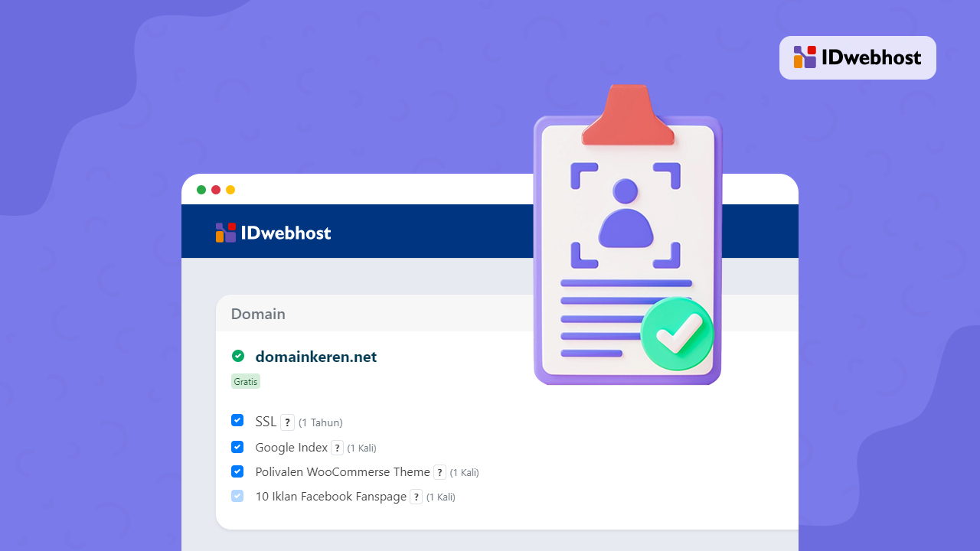Click the IDwebhost logo at top right
This screenshot has width=980, height=551.
(x=857, y=57)
